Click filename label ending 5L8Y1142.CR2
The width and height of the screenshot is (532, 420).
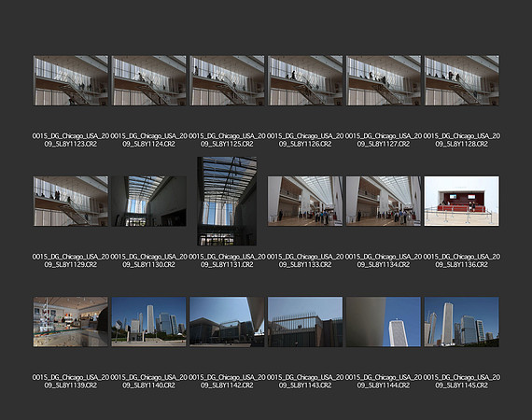pos(227,382)
